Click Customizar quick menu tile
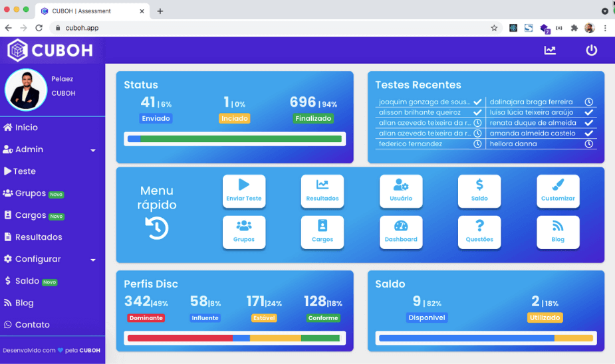 [x=558, y=191]
